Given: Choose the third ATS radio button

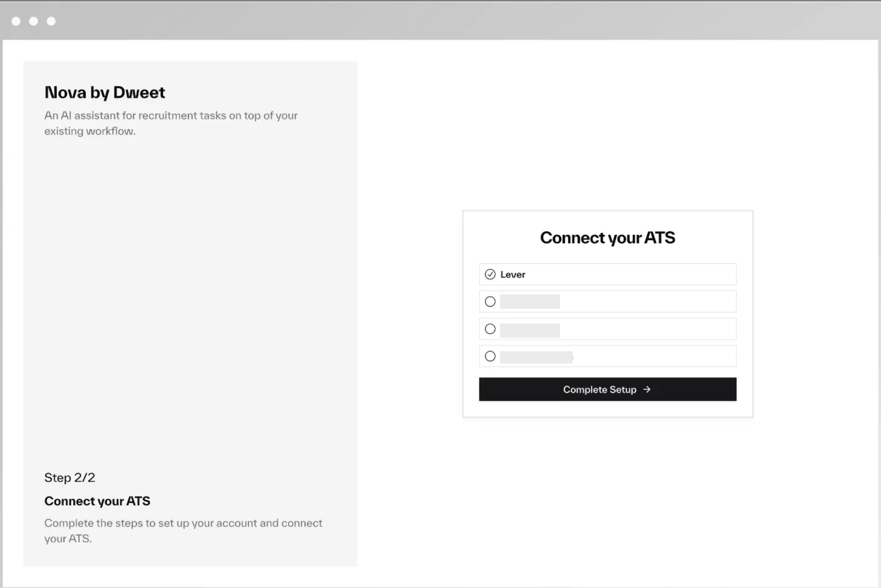Looking at the screenshot, I should [490, 329].
